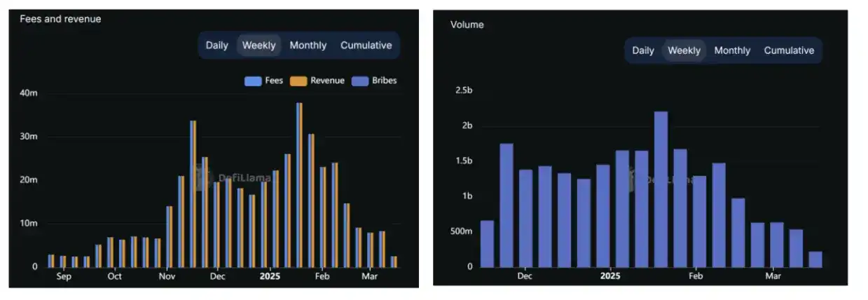
Task: Select Daily tab in Volume chart
Action: point(643,50)
